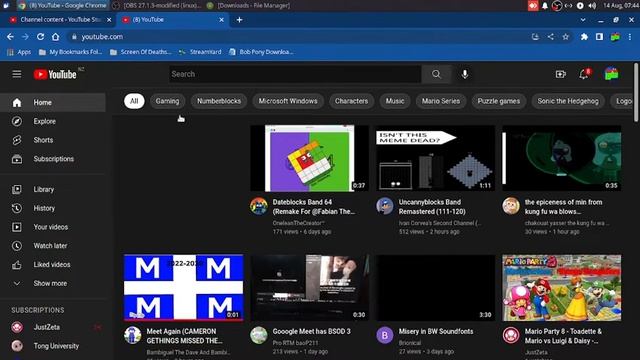Select the Characters filter chip
The height and width of the screenshot is (360, 640).
(x=351, y=101)
